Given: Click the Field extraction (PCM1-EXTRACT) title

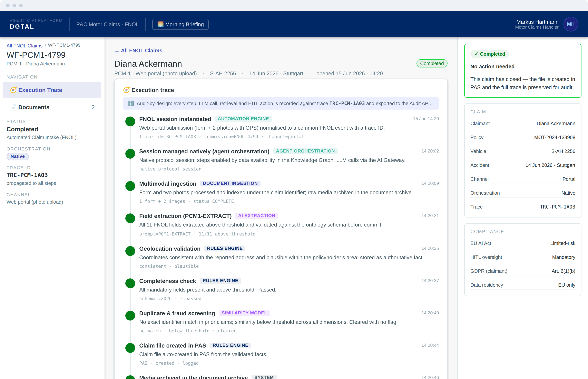Looking at the screenshot, I should [186, 216].
